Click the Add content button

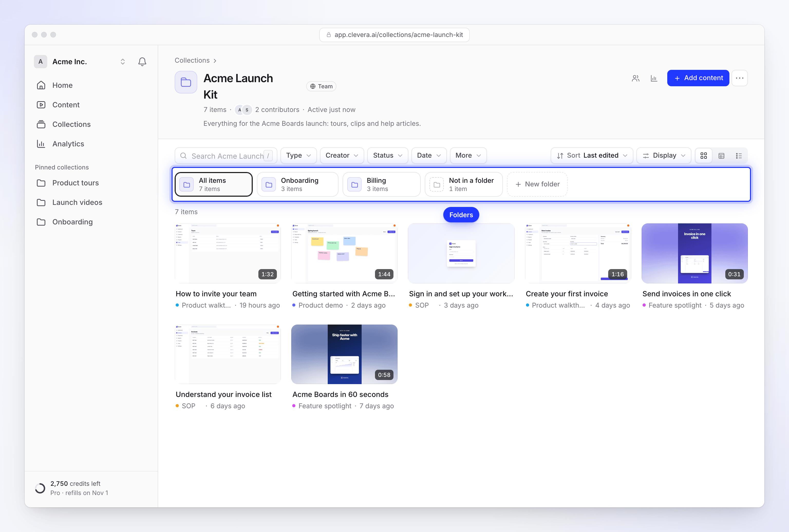698,78
